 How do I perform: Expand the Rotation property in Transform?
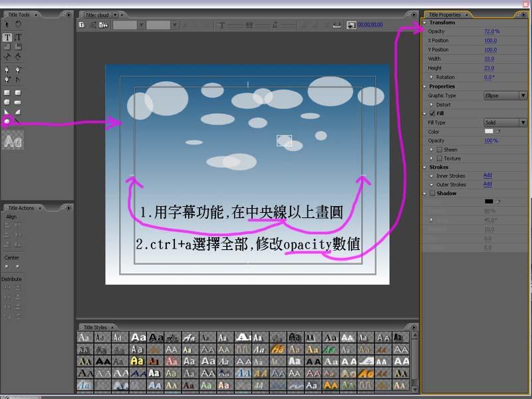430,77
